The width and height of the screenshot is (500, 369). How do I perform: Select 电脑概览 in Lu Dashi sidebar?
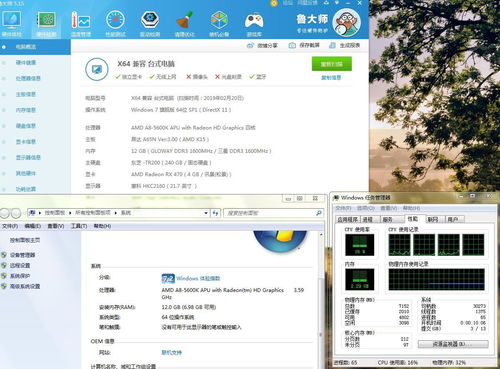35,47
